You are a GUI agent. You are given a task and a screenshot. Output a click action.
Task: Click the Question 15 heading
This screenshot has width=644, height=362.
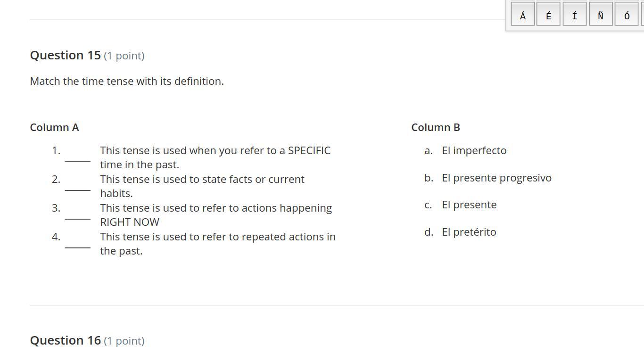[65, 55]
